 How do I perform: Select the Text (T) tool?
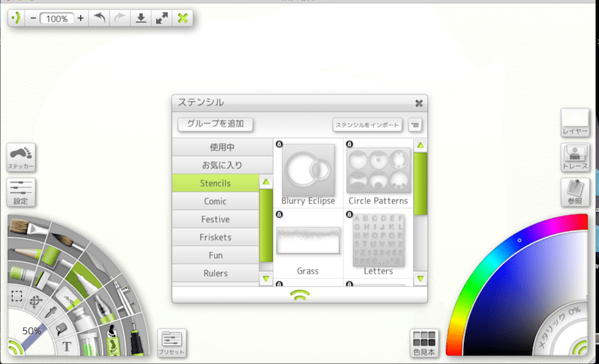[67, 347]
